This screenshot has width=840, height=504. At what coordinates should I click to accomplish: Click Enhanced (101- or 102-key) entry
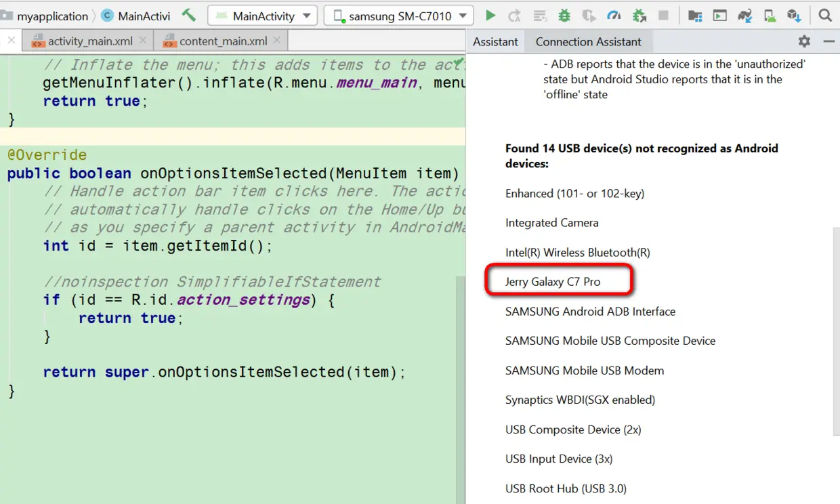(x=574, y=194)
